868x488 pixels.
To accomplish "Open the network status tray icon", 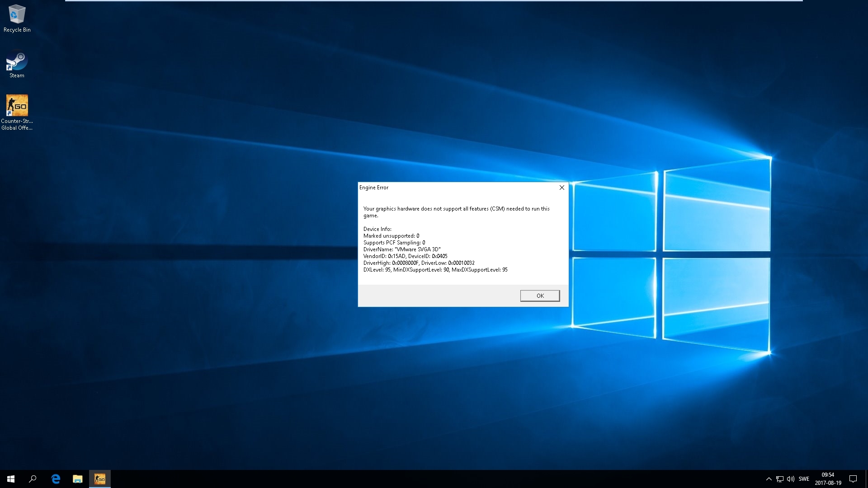I will pos(780,479).
